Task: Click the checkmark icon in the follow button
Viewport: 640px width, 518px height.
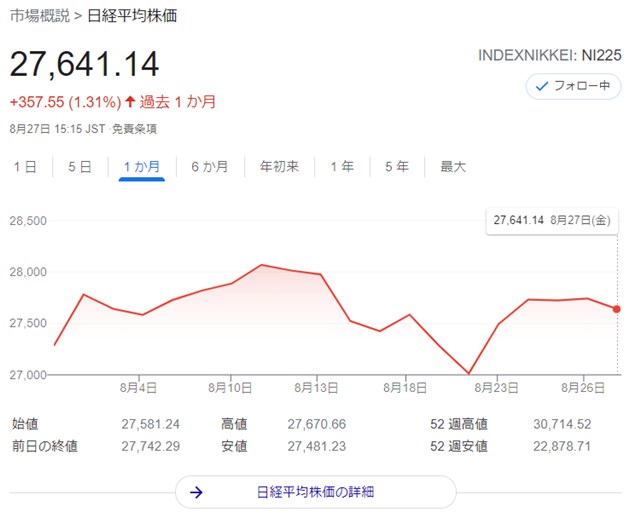Action: click(x=542, y=86)
